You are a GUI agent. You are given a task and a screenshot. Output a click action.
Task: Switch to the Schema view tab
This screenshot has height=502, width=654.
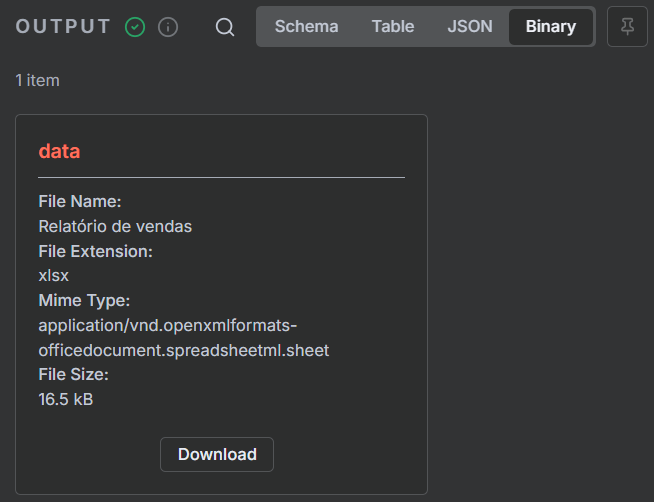[307, 26]
